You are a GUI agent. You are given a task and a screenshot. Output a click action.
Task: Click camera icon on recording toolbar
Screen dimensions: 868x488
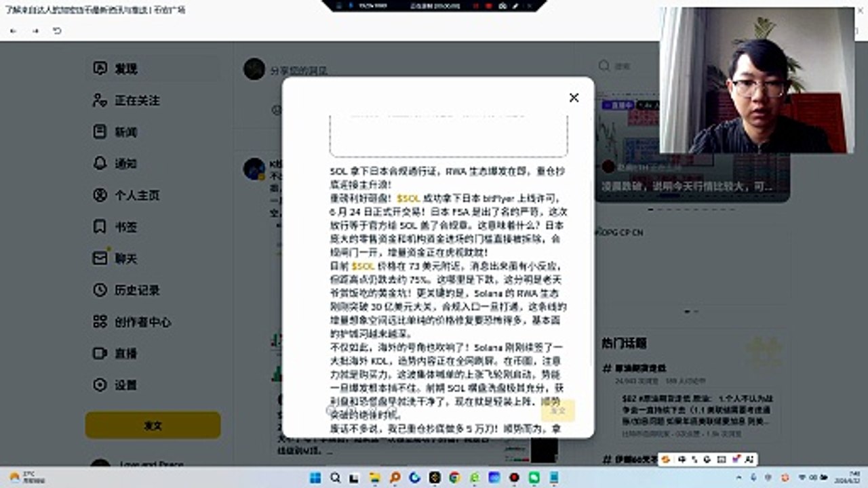tap(502, 5)
